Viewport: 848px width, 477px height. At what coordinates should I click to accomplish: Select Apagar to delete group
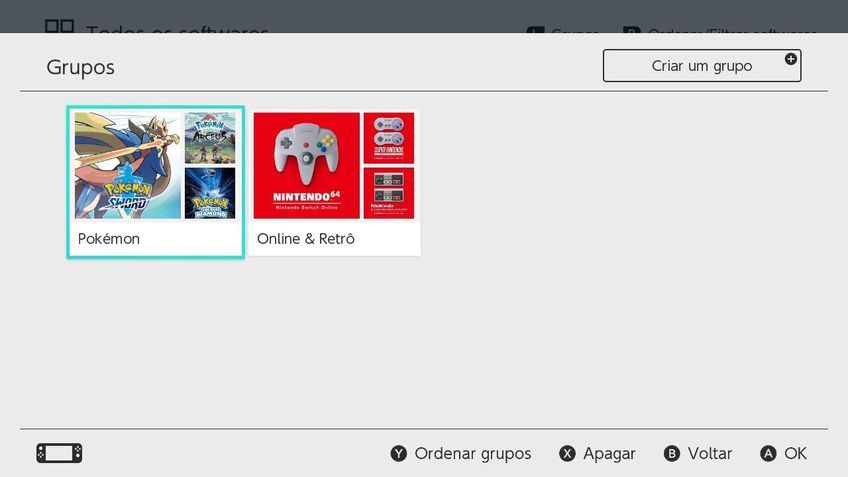[x=597, y=453]
